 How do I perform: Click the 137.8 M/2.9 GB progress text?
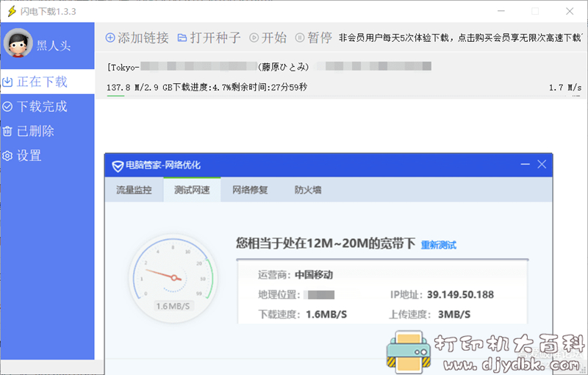pyautogui.click(x=139, y=87)
